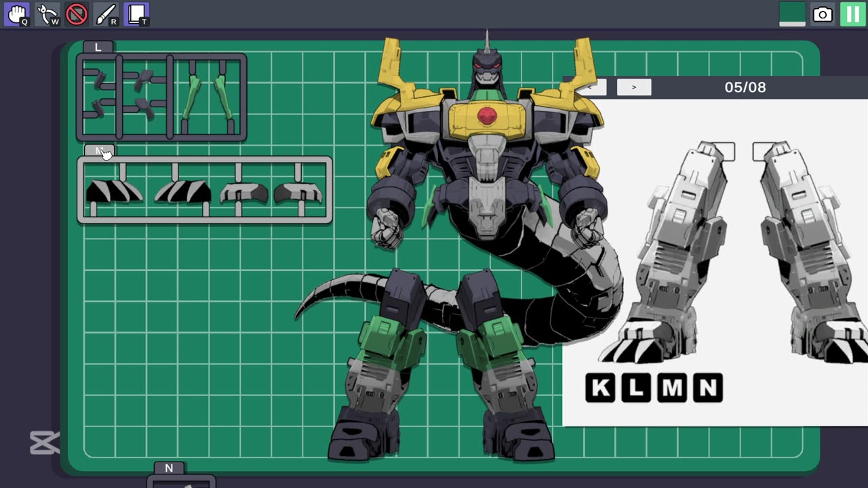This screenshot has width=868, height=488.
Task: Select the hand grab tool (Q)
Action: 16,14
